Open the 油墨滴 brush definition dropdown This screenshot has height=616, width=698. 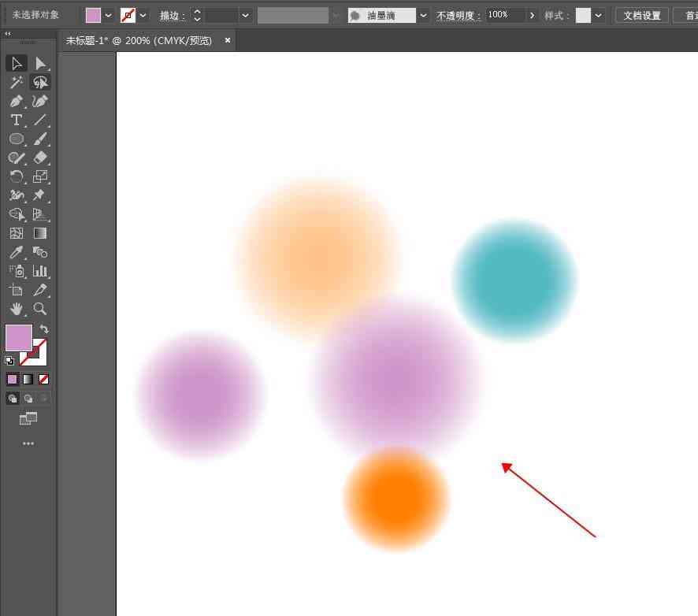[423, 16]
